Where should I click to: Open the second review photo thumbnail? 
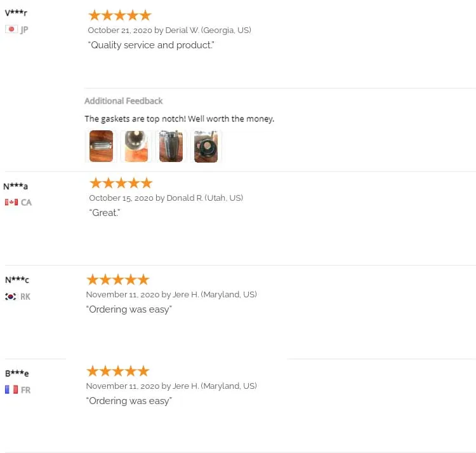[x=136, y=146]
